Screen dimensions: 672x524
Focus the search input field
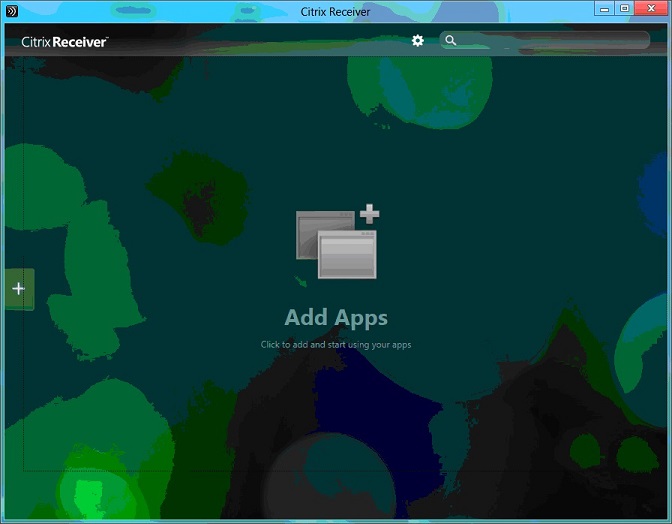click(545, 40)
